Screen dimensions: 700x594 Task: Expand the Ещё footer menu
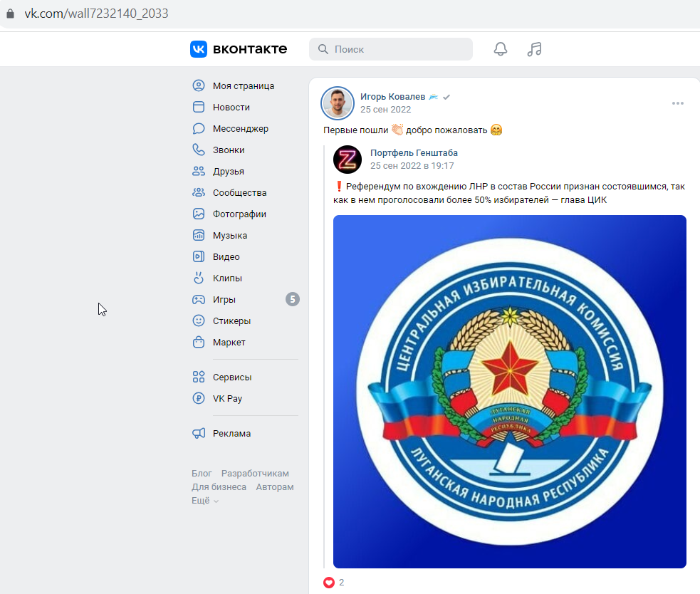click(205, 501)
